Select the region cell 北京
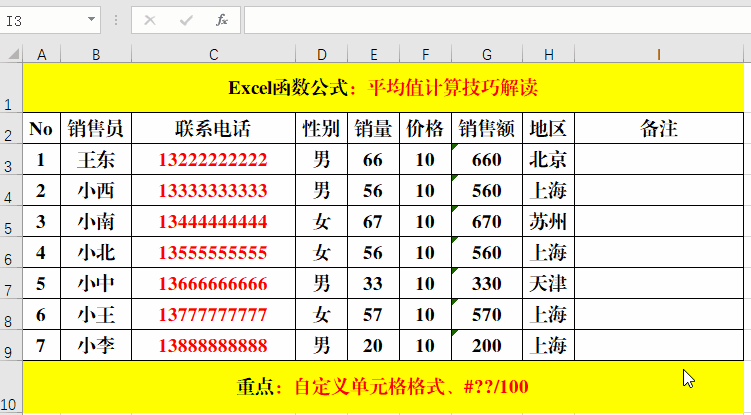This screenshot has width=751, height=415. pos(548,159)
